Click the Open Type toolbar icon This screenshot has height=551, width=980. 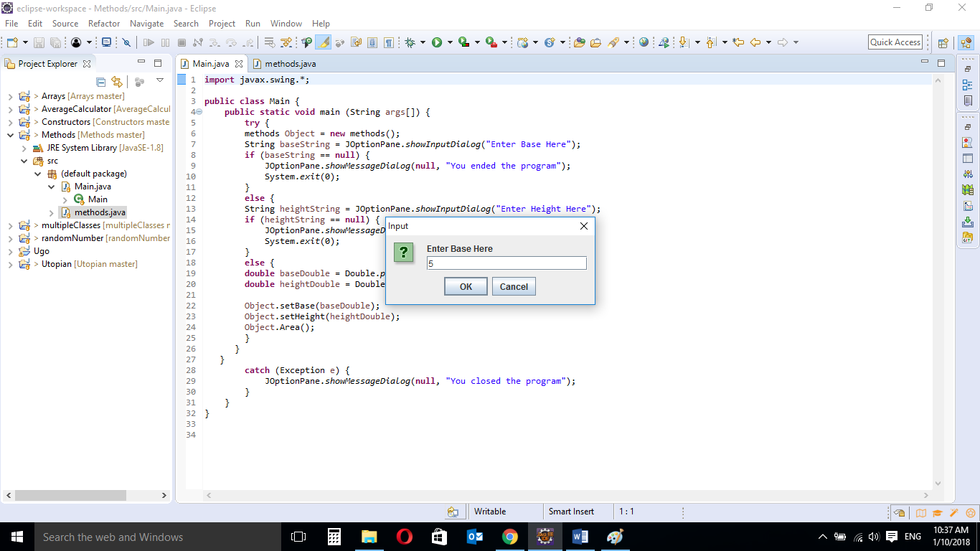(x=580, y=42)
